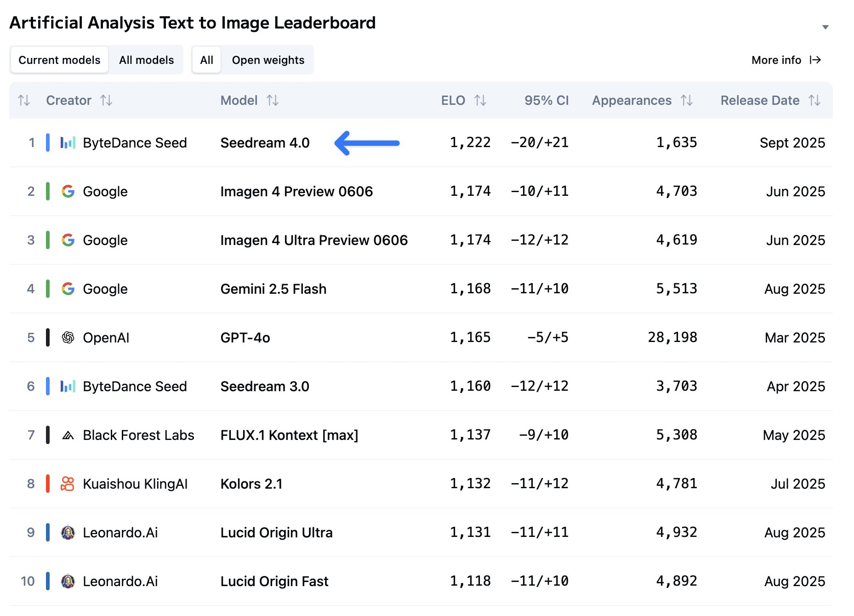
Task: Click Kuaishou KlingAI logo icon
Action: tap(68, 484)
